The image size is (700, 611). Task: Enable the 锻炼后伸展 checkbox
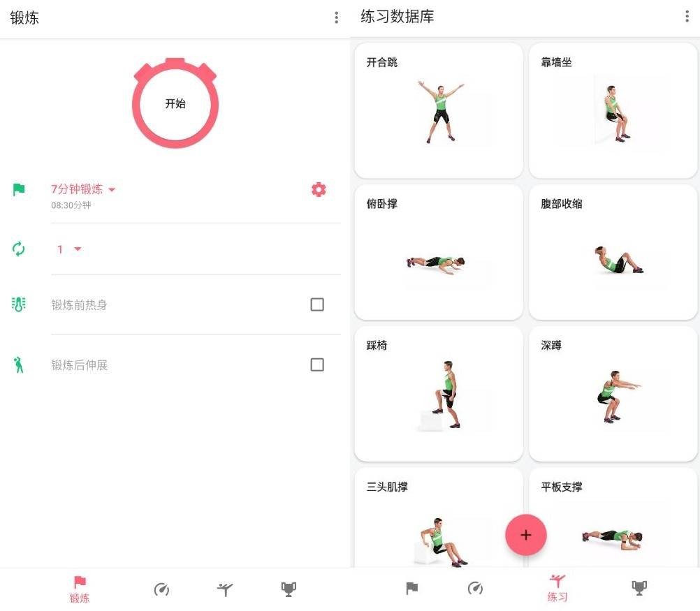(x=317, y=365)
